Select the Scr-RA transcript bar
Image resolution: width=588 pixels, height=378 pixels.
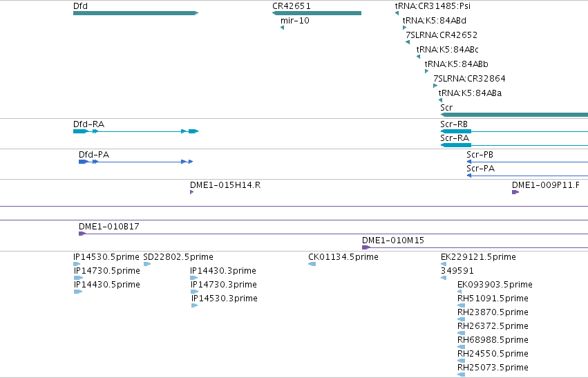coord(514,145)
